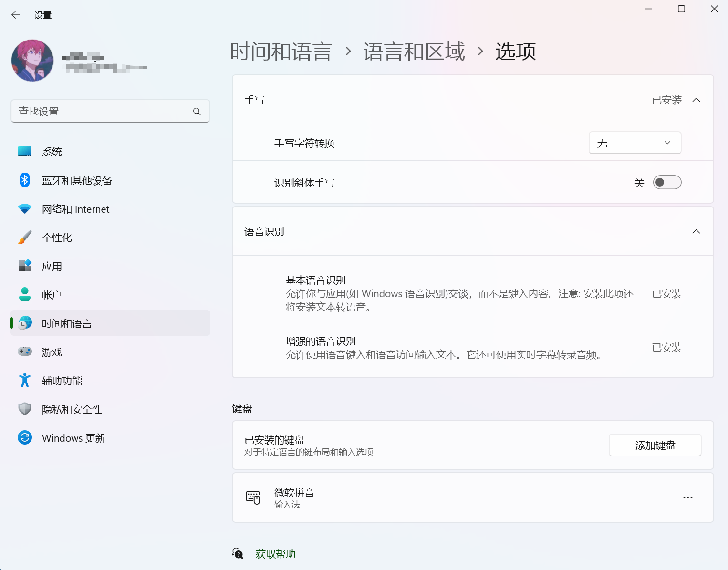Select Windows 更新 menu label
This screenshot has width=728, height=570.
pyautogui.click(x=74, y=438)
